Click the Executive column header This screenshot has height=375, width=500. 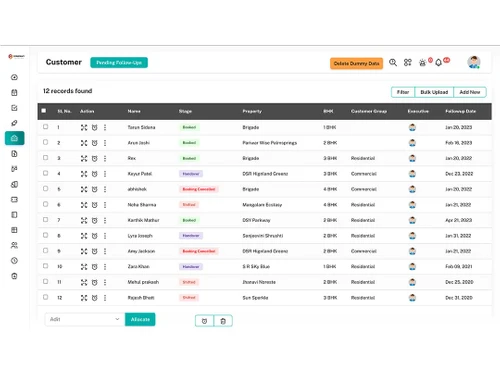(x=418, y=111)
